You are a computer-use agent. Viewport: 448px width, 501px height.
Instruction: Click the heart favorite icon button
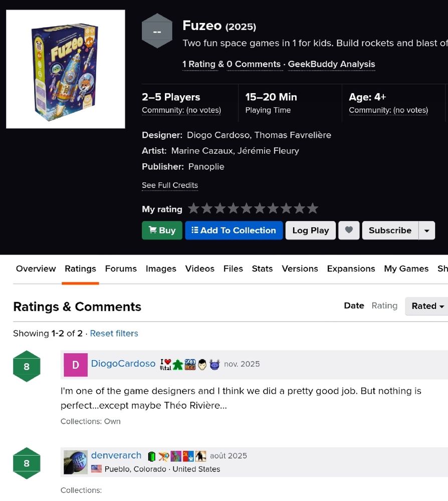pyautogui.click(x=349, y=230)
